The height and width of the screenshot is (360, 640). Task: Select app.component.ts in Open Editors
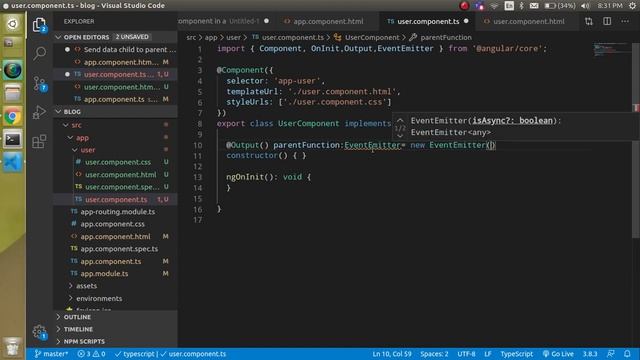click(x=114, y=99)
